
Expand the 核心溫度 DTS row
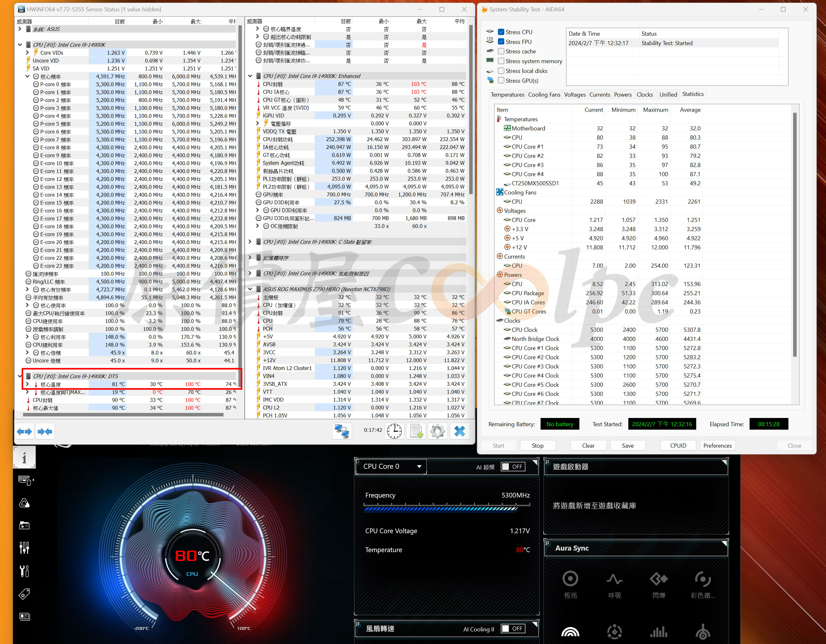(x=27, y=384)
